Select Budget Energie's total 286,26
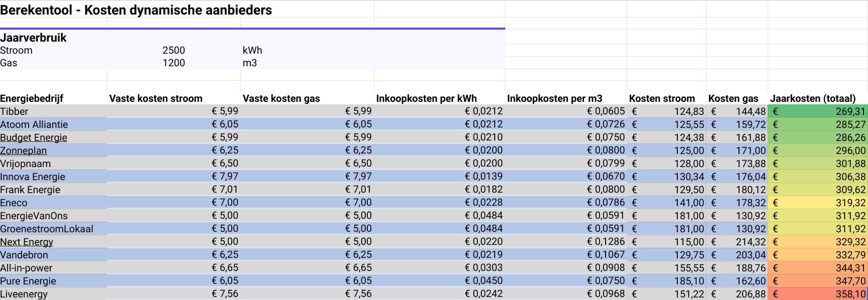The height and width of the screenshot is (300, 868). [818, 137]
